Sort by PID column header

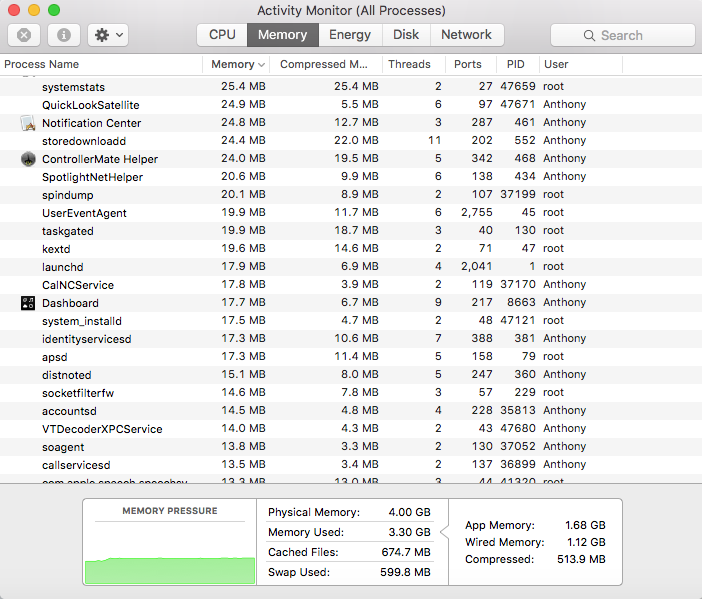tap(516, 64)
